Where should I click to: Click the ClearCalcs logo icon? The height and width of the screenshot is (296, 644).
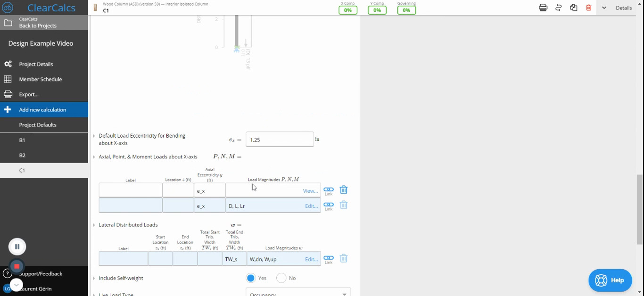click(x=8, y=8)
